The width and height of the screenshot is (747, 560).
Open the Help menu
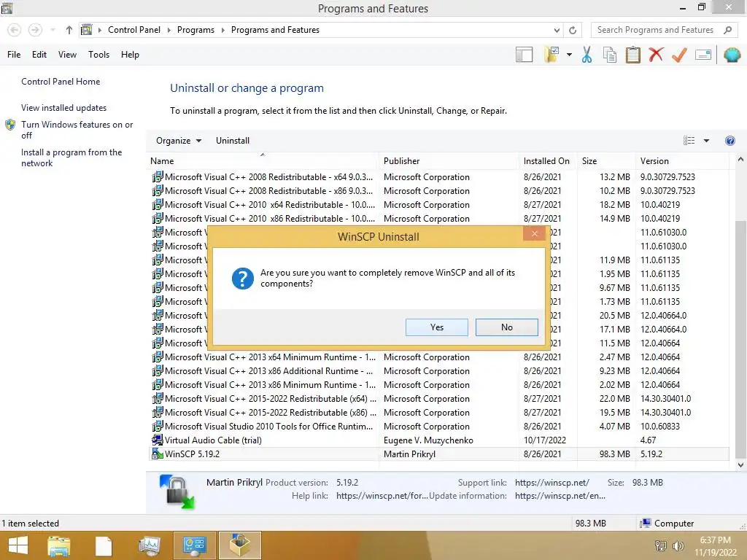[130, 55]
